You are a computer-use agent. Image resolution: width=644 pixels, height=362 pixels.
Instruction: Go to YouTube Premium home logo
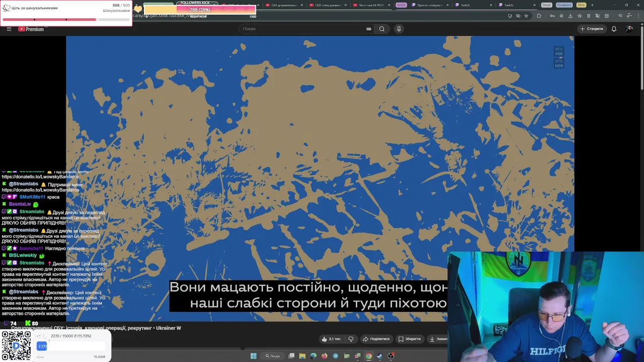point(32,29)
